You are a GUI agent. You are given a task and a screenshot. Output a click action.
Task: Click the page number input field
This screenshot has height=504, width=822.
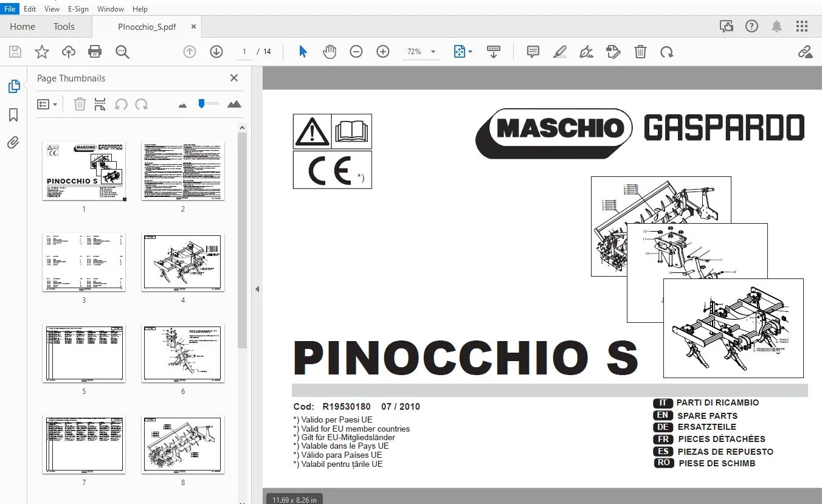(x=244, y=52)
